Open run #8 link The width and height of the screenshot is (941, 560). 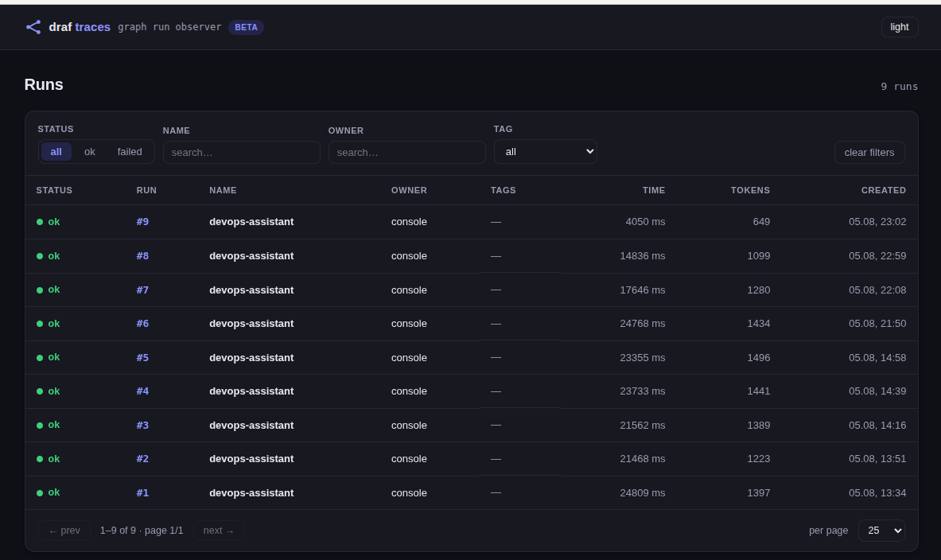[x=142, y=256]
